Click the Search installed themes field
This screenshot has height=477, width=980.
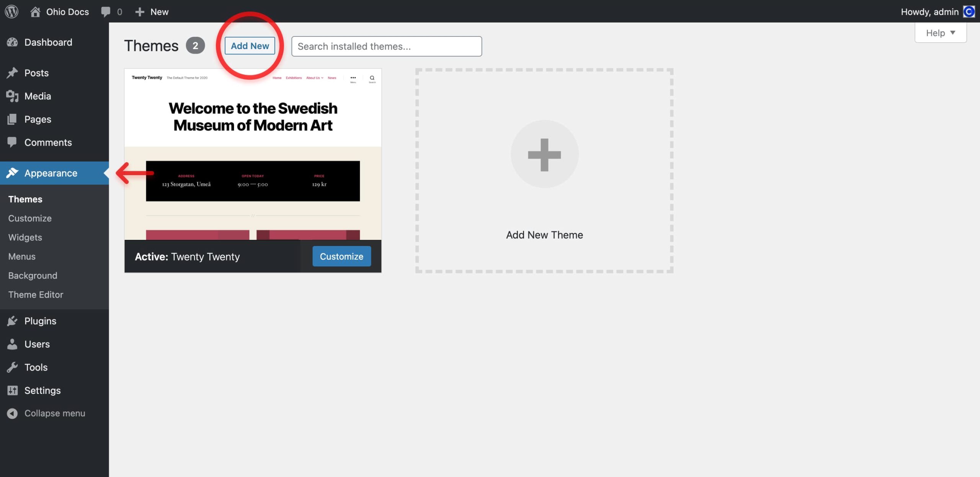point(387,46)
